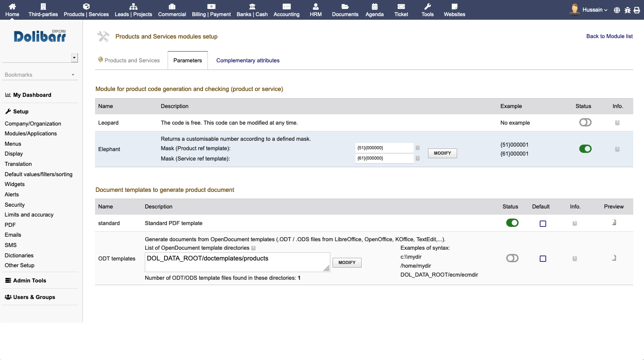Open the PDF setup link

pyautogui.click(x=10, y=225)
